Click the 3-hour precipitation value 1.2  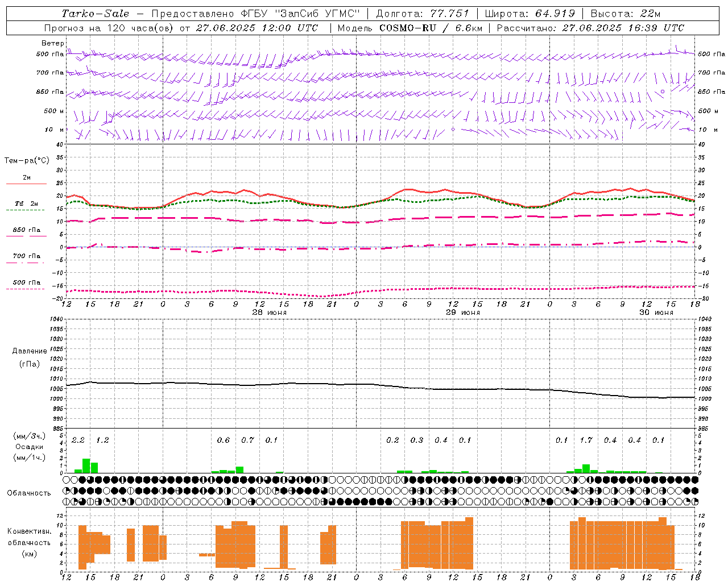point(102,440)
